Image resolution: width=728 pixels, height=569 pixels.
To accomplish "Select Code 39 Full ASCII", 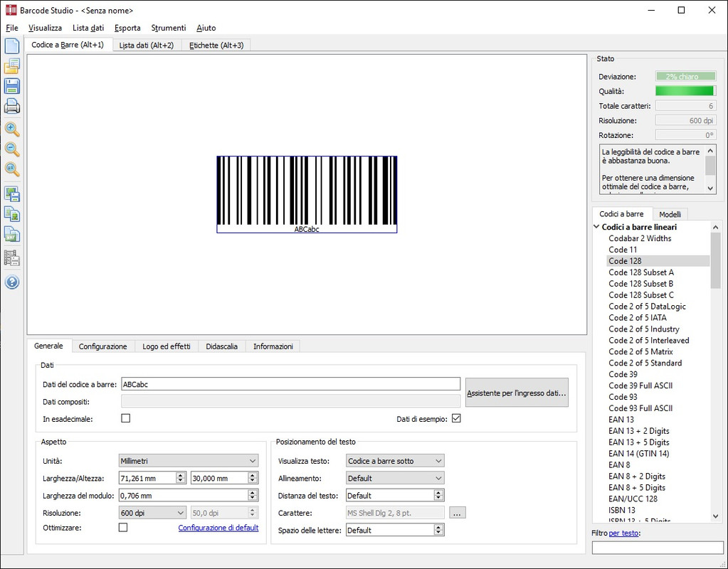I will point(640,385).
